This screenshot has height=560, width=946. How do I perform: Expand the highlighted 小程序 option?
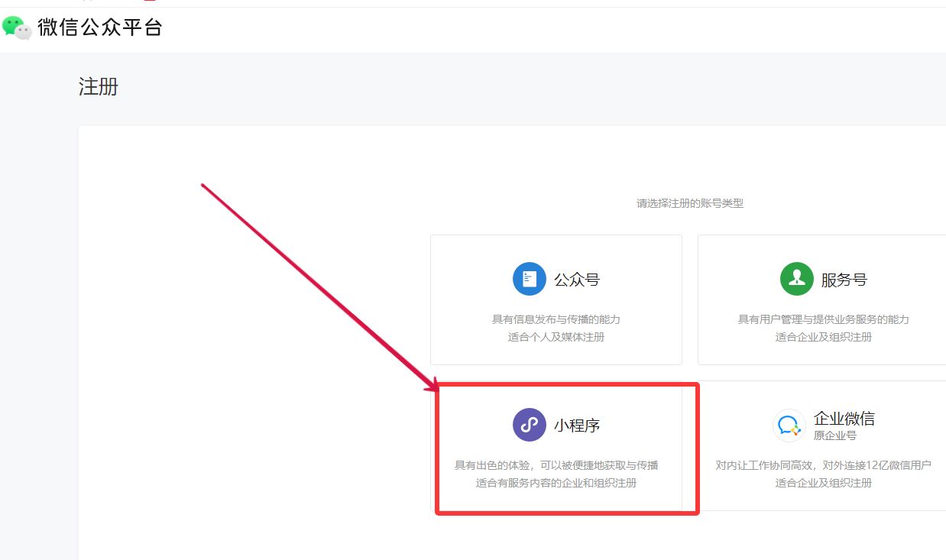[x=565, y=447]
